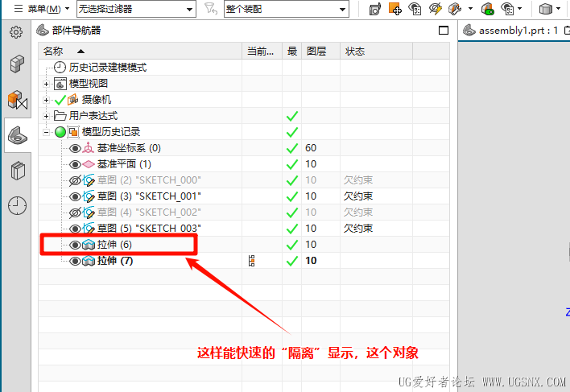Select 草图 (4) "SKETCH_002" feature

(x=149, y=213)
